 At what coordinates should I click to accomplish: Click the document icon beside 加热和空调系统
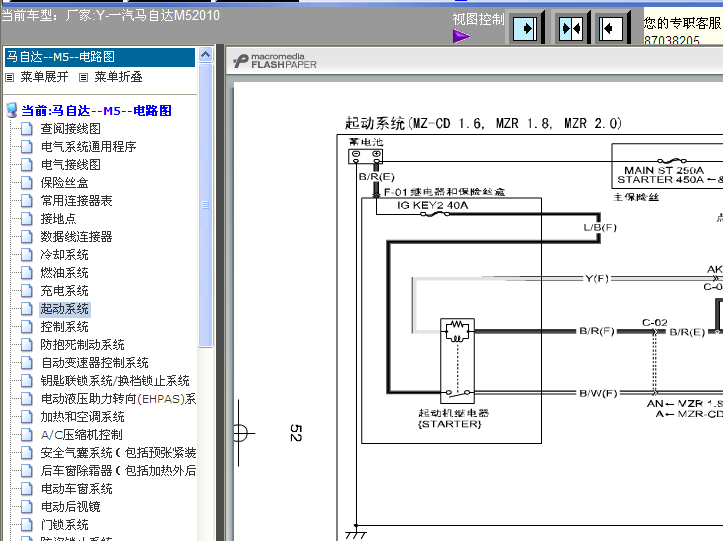click(x=27, y=416)
